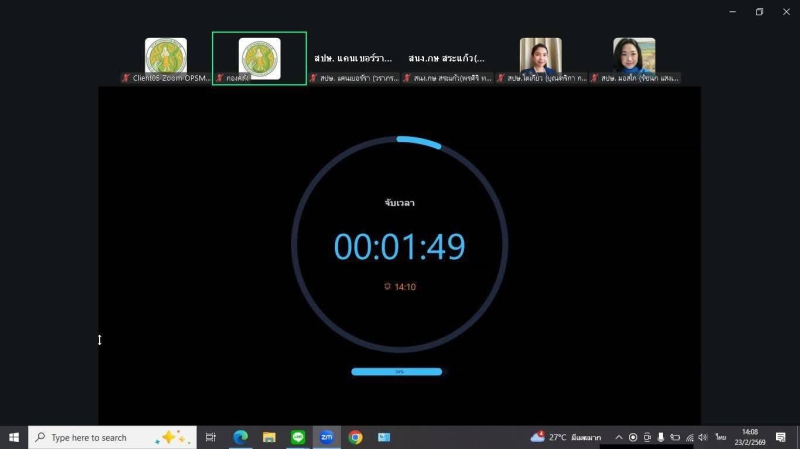
Task: Select the Client05 Zoom OPSM participant tile
Action: point(166,60)
